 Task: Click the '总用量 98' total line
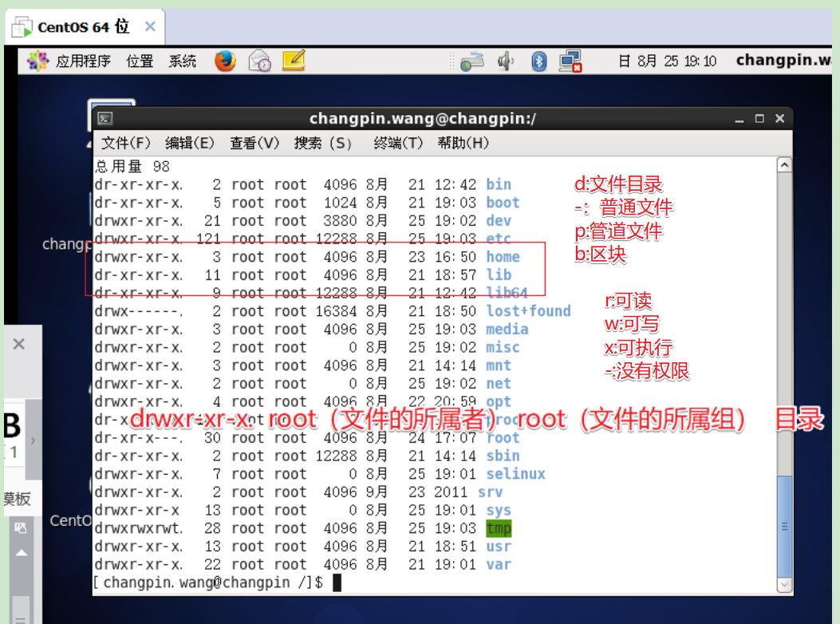point(132,166)
